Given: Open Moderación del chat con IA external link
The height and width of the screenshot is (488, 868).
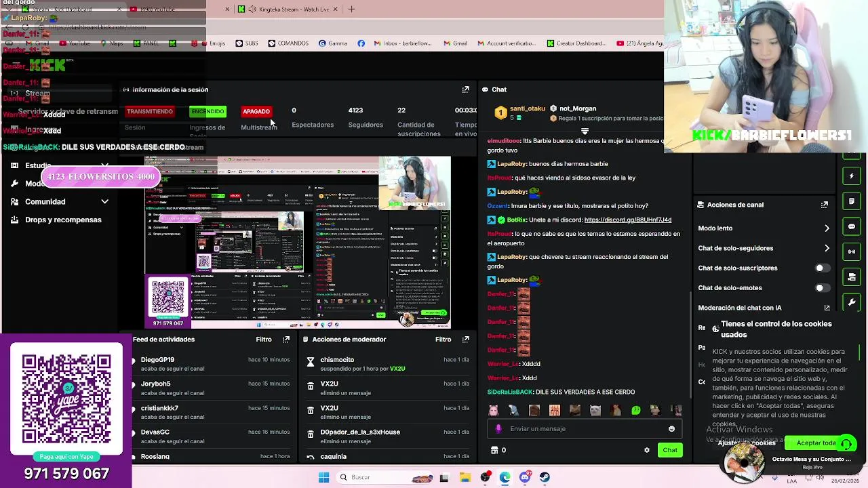Looking at the screenshot, I should click(827, 308).
